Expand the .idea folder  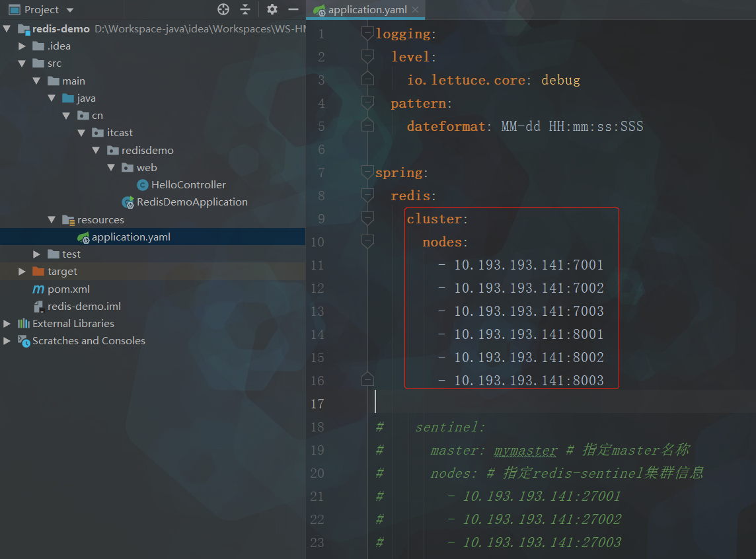click(22, 46)
